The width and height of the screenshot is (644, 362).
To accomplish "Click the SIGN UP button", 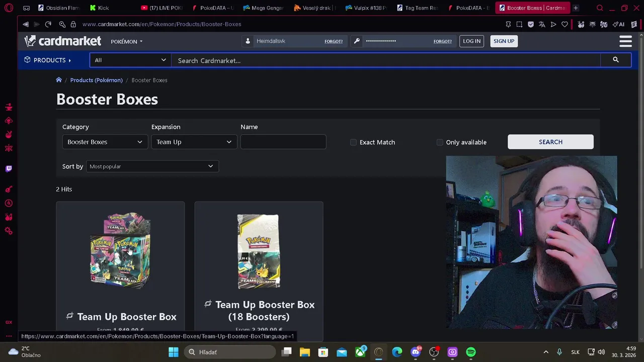I will coord(504,41).
